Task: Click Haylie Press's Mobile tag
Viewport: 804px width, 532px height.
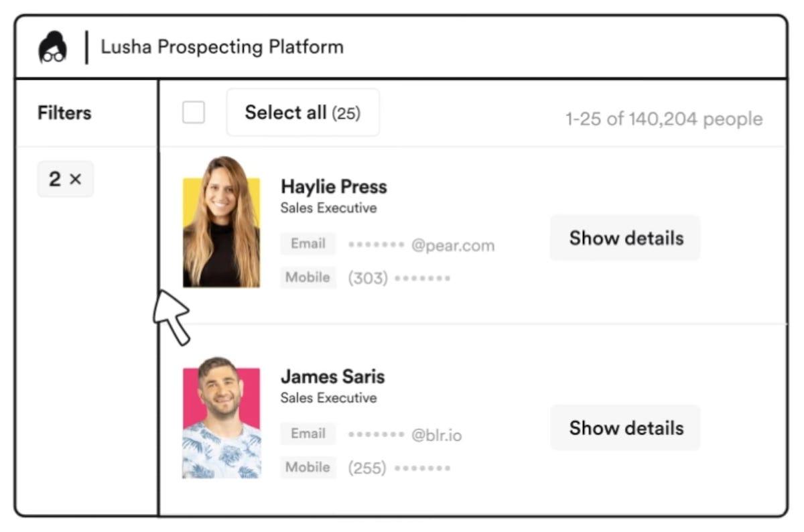Action: [308, 277]
